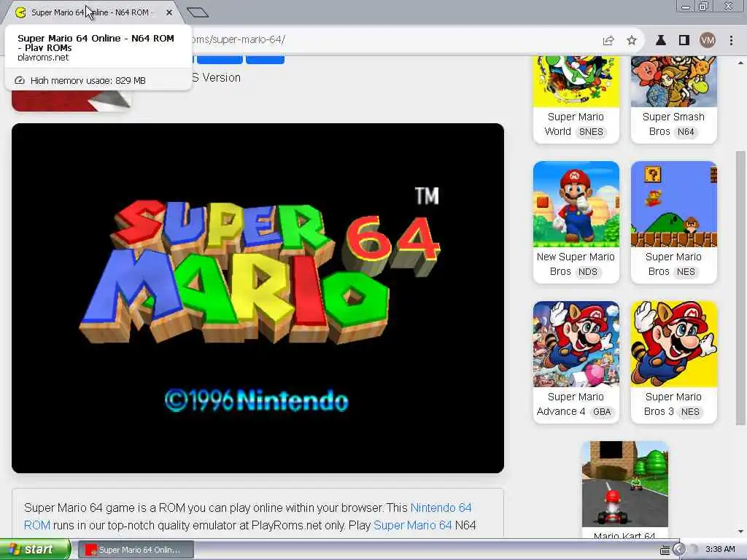747x560 pixels.
Task: Click the Super Mario 64 tab favicon
Action: pyautogui.click(x=20, y=13)
